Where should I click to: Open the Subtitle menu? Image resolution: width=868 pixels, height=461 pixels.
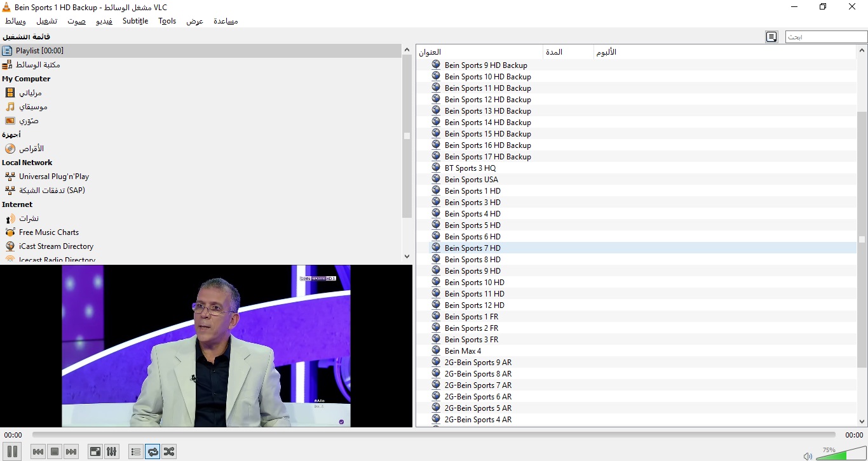[135, 21]
